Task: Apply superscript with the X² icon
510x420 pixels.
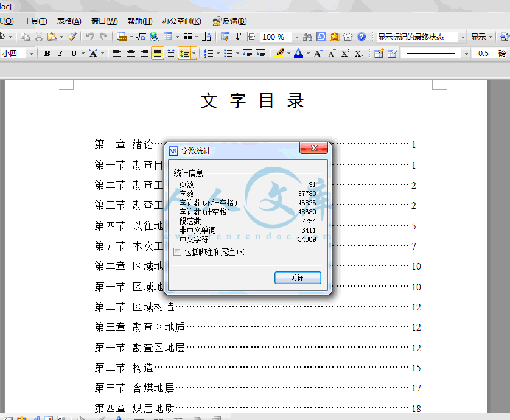Action: (x=345, y=54)
